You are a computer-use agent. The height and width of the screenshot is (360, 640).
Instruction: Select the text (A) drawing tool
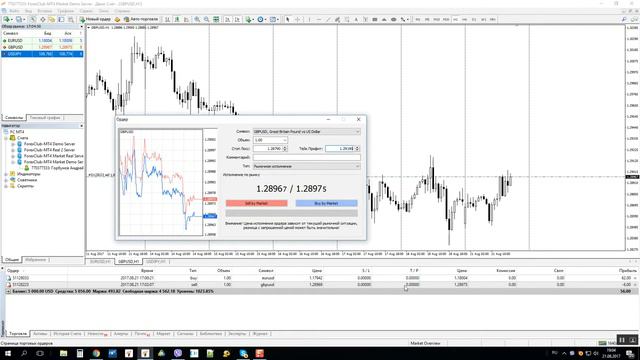356,19
